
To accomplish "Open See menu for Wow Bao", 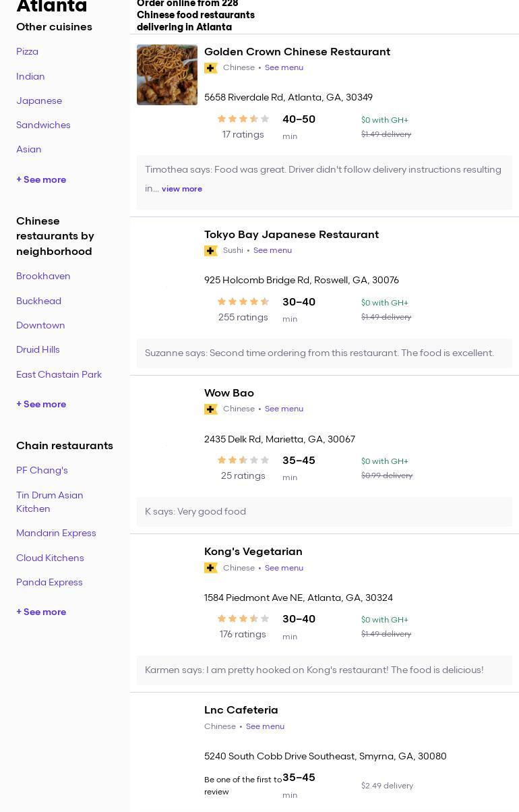I will pyautogui.click(x=284, y=409).
